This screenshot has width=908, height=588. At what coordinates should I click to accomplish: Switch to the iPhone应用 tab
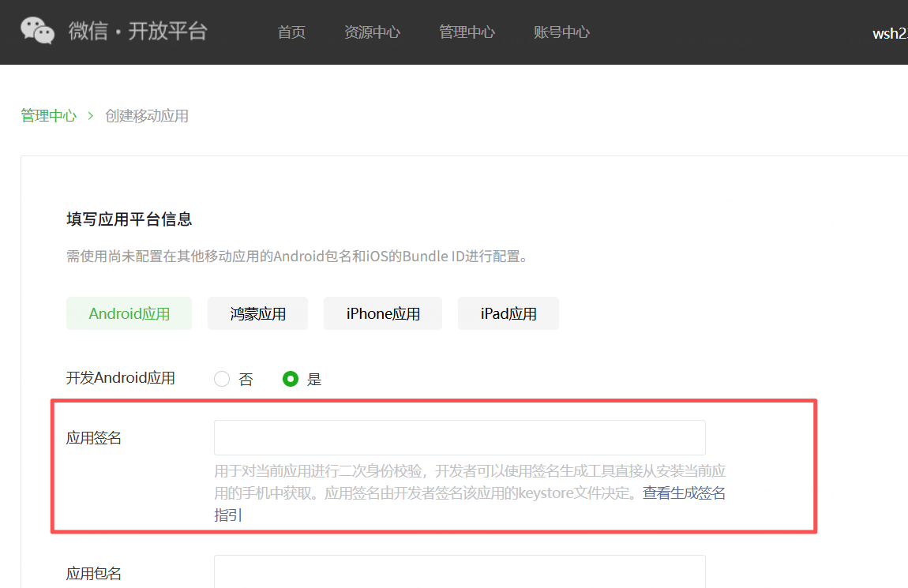click(383, 313)
